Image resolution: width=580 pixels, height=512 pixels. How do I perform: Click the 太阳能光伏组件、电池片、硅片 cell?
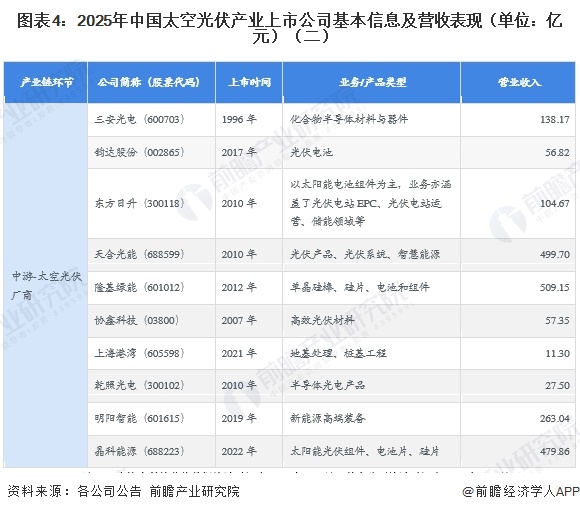tap(372, 451)
